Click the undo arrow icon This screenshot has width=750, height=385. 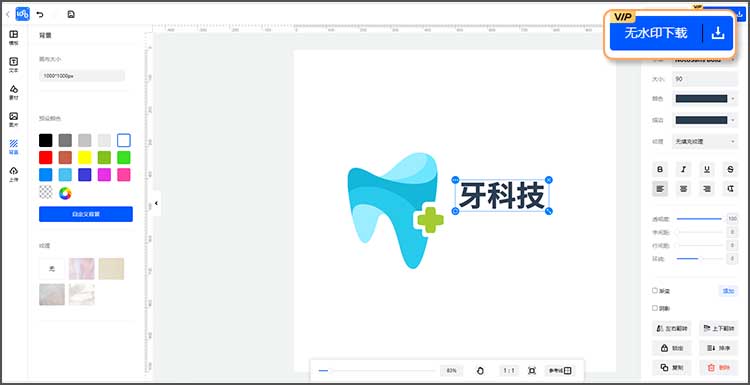[40, 14]
